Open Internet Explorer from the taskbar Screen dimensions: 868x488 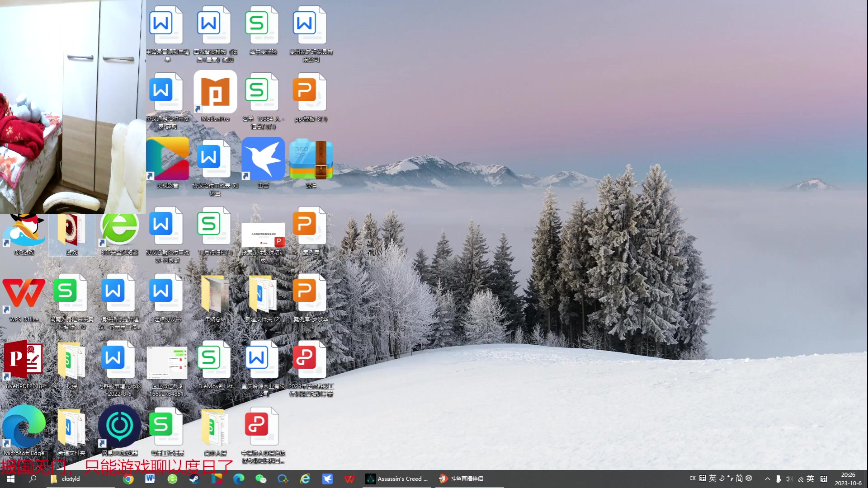click(x=305, y=479)
